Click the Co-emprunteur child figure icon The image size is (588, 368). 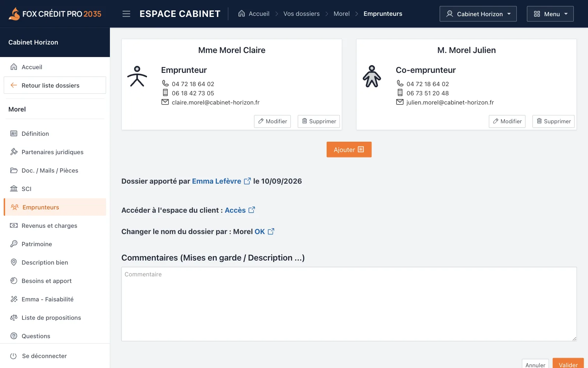click(372, 76)
